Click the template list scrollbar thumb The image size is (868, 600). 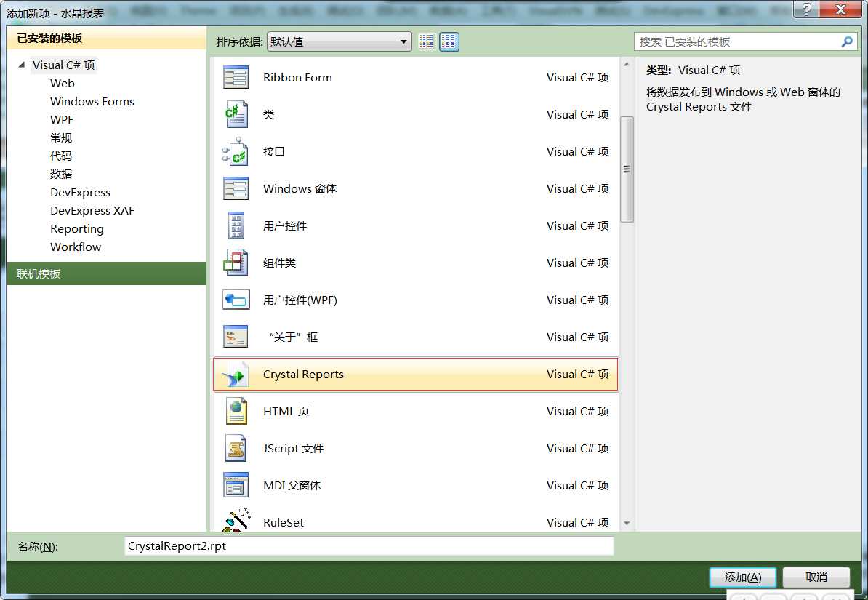(627, 169)
